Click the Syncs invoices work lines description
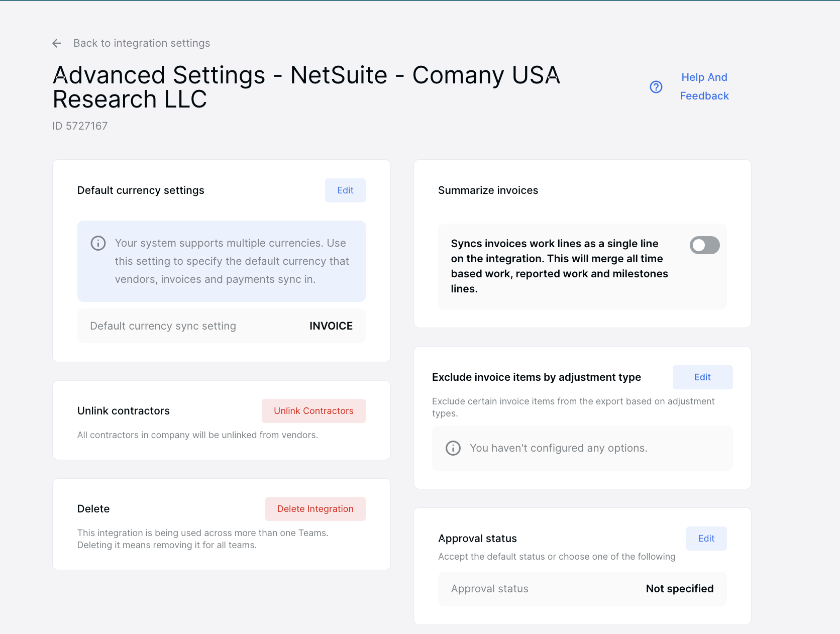 click(x=559, y=266)
